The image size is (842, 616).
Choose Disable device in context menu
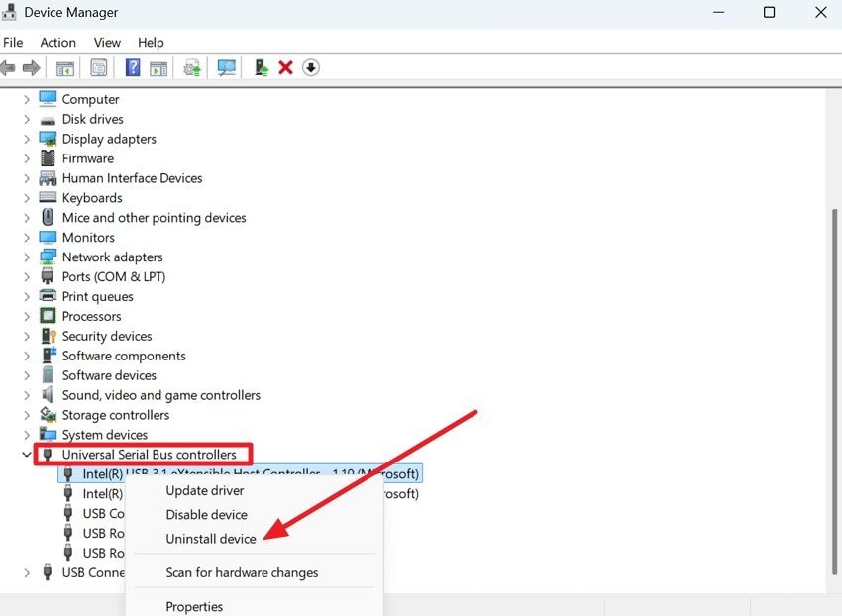tap(207, 515)
